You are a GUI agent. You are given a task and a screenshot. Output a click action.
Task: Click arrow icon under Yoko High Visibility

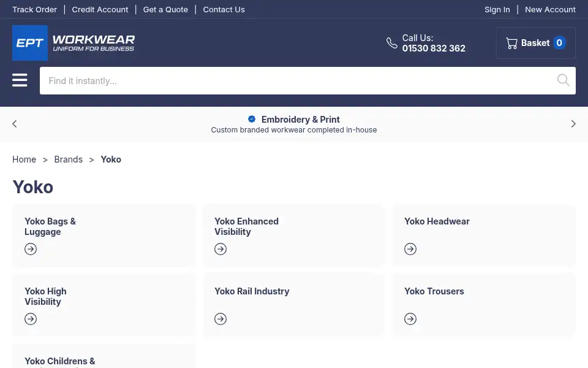[x=31, y=319]
